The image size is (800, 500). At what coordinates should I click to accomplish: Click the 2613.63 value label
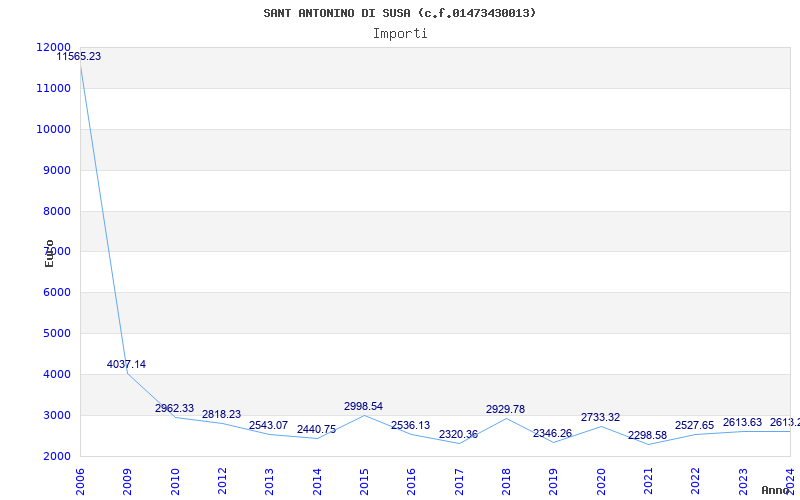click(742, 422)
